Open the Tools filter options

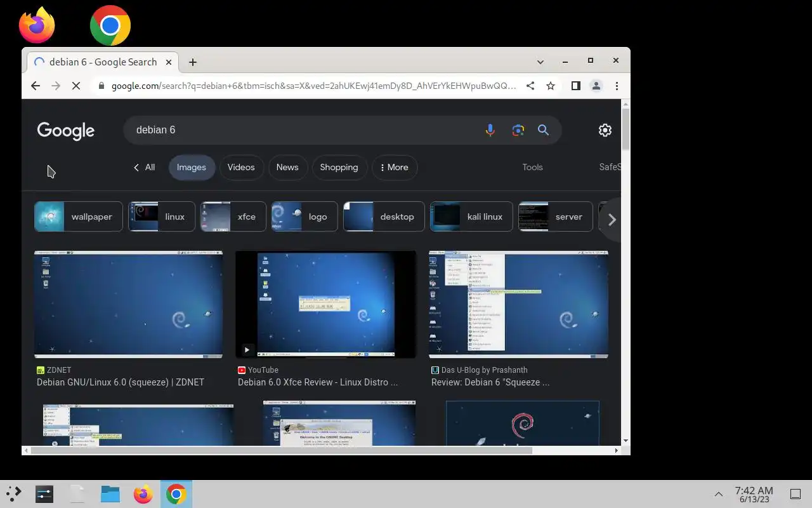pos(532,168)
